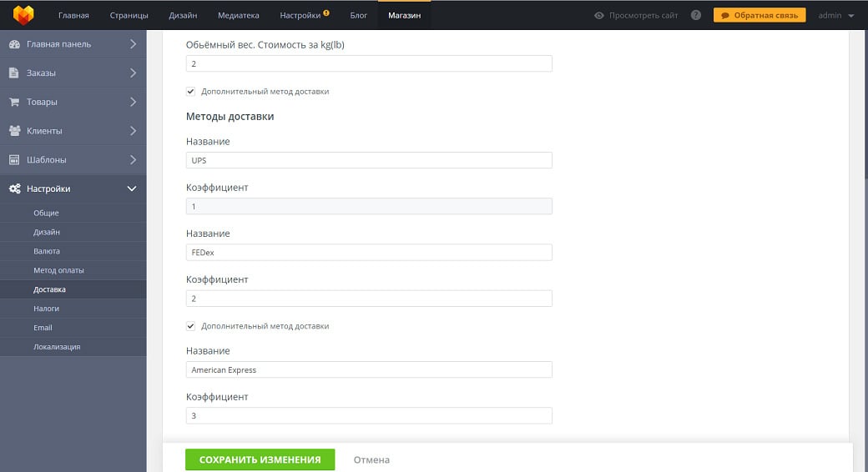The height and width of the screenshot is (472, 868).
Task: Click the Отмена link
Action: [371, 459]
